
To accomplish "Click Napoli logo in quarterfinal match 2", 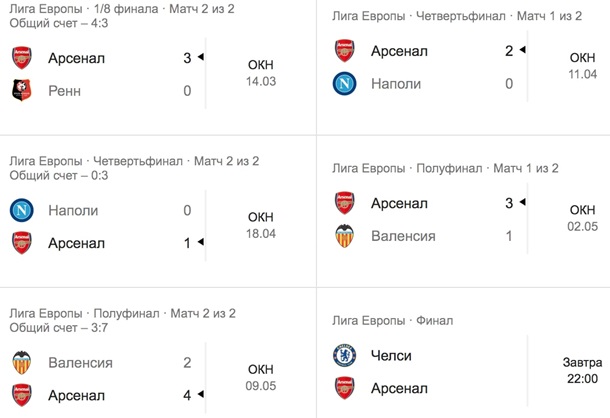I will [22, 210].
